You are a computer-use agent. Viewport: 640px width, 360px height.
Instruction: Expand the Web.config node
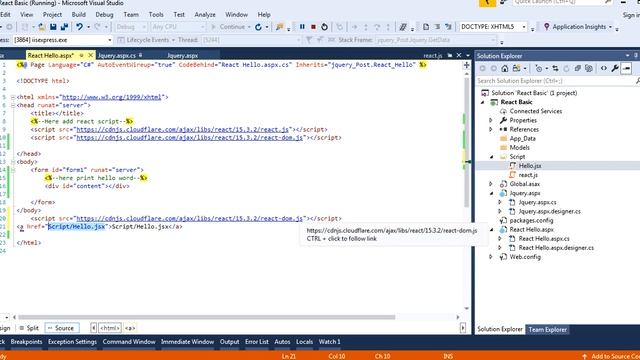491,257
